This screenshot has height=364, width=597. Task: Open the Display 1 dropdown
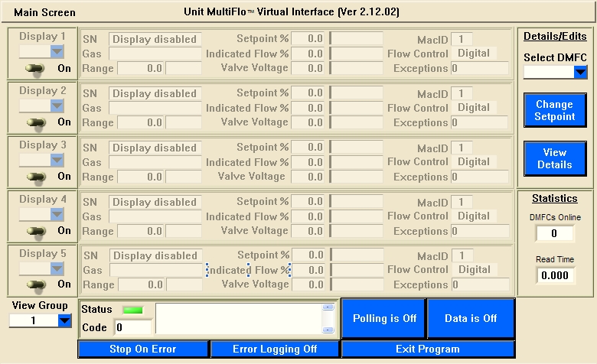(57, 52)
